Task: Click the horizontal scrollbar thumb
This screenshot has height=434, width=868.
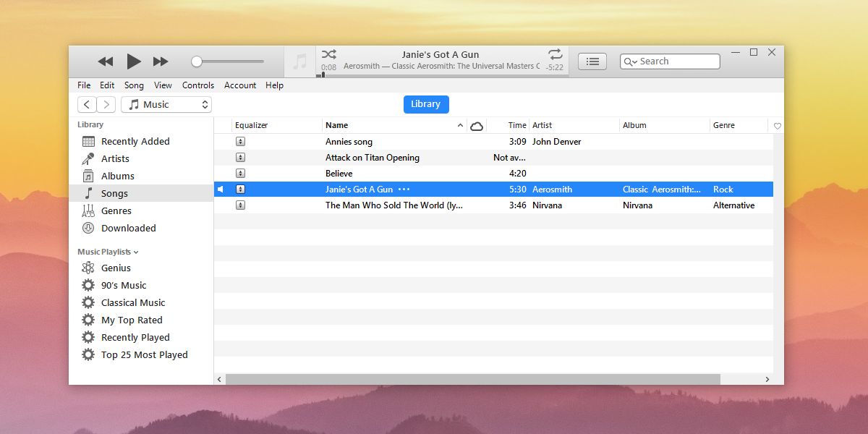Action: pos(473,379)
